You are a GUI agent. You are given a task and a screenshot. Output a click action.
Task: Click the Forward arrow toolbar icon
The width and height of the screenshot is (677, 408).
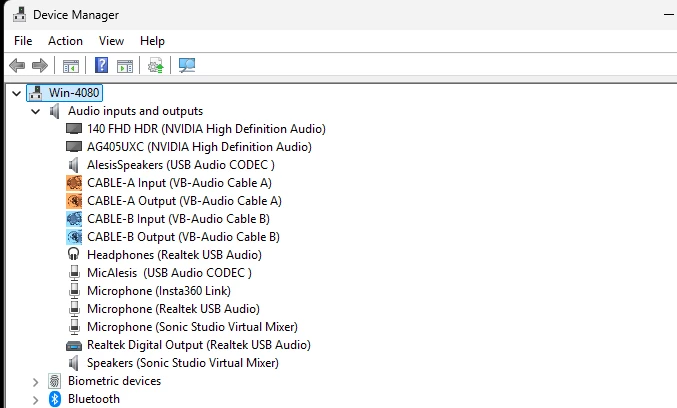(x=40, y=66)
